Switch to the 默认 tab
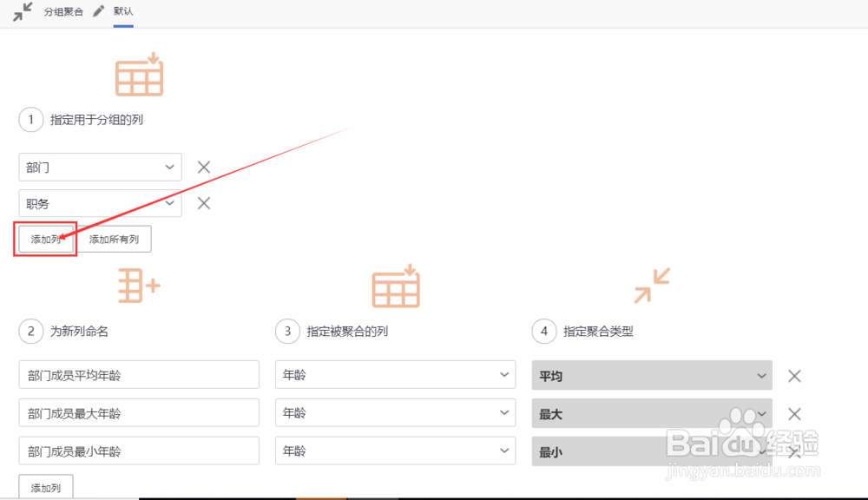Viewport: 868px width, 500px height. coord(122,11)
